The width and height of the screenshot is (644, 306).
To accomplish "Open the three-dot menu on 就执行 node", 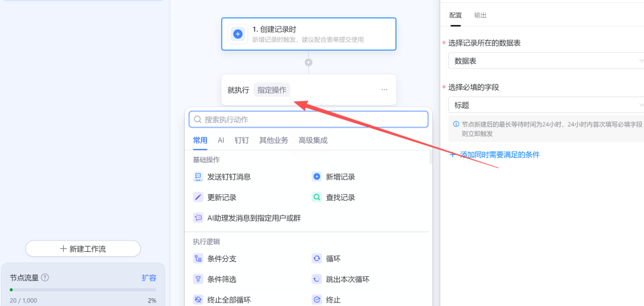I will (x=385, y=90).
